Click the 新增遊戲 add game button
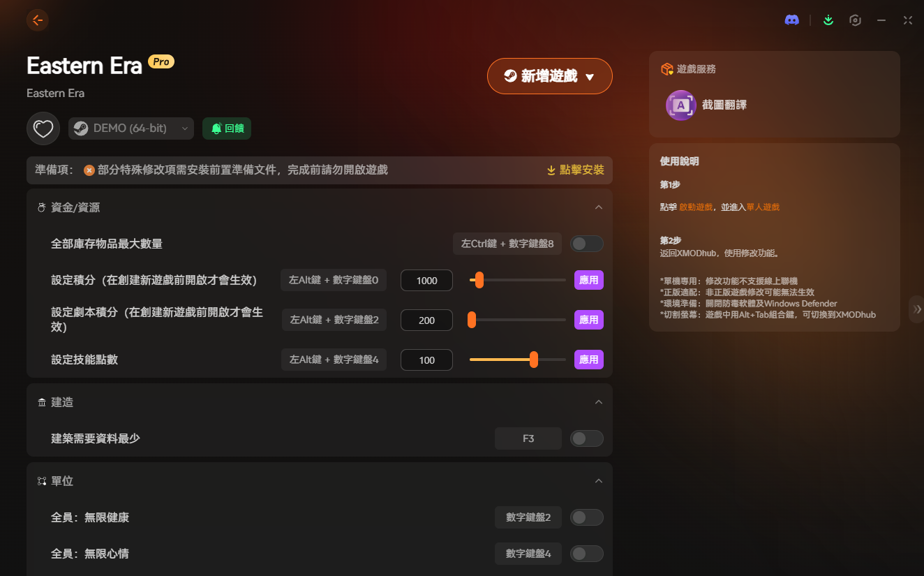 tap(549, 76)
